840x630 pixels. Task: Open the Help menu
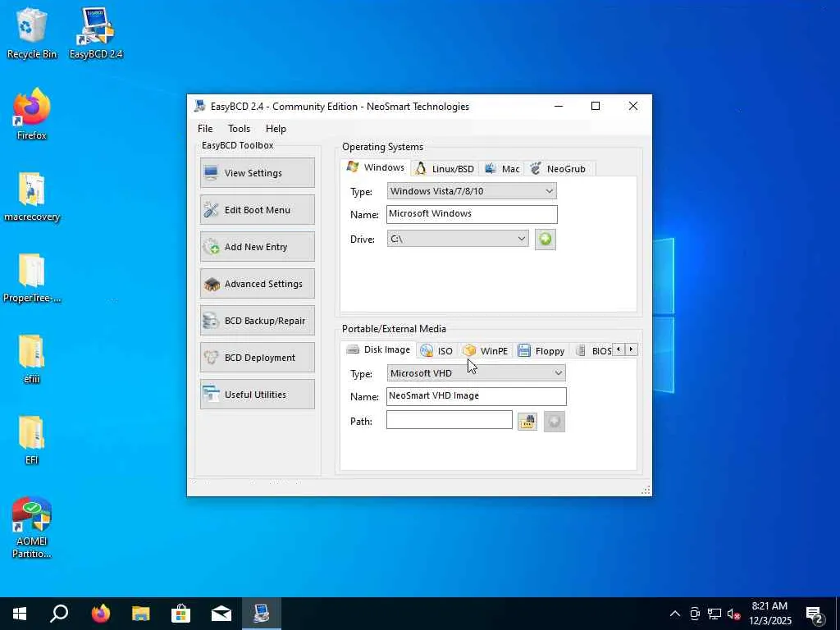point(276,129)
